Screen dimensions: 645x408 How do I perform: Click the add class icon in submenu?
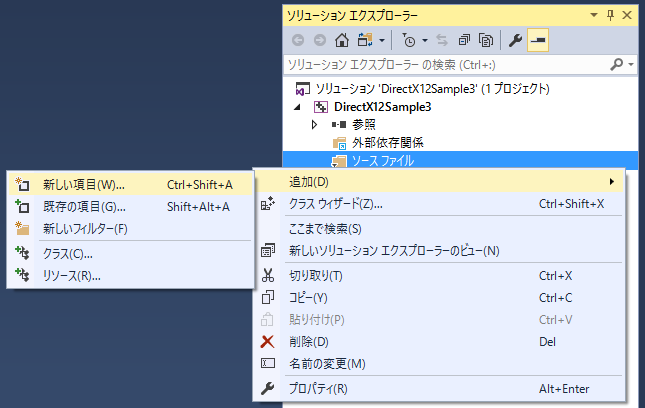pyautogui.click(x=22, y=253)
